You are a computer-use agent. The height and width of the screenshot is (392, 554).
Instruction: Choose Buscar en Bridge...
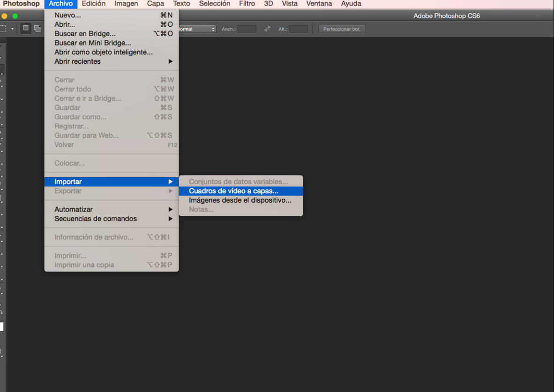[x=85, y=34]
